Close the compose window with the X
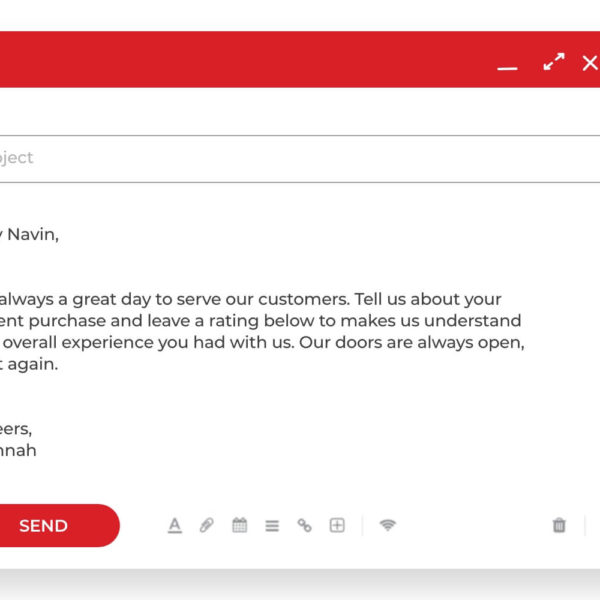This screenshot has height=600, width=600. pos(590,63)
